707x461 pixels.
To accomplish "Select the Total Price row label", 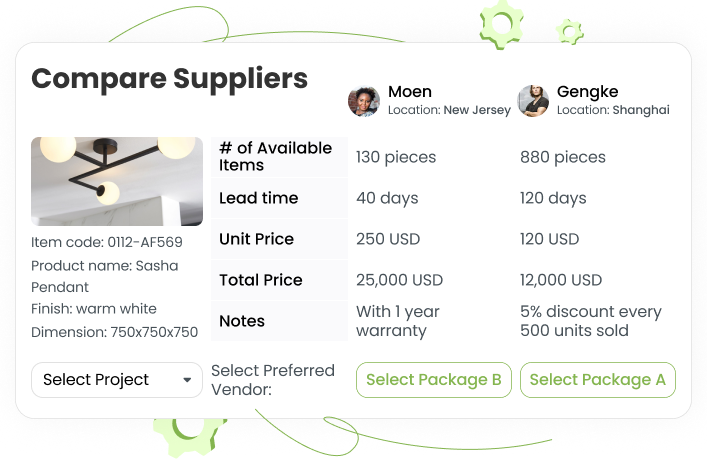I will point(261,280).
